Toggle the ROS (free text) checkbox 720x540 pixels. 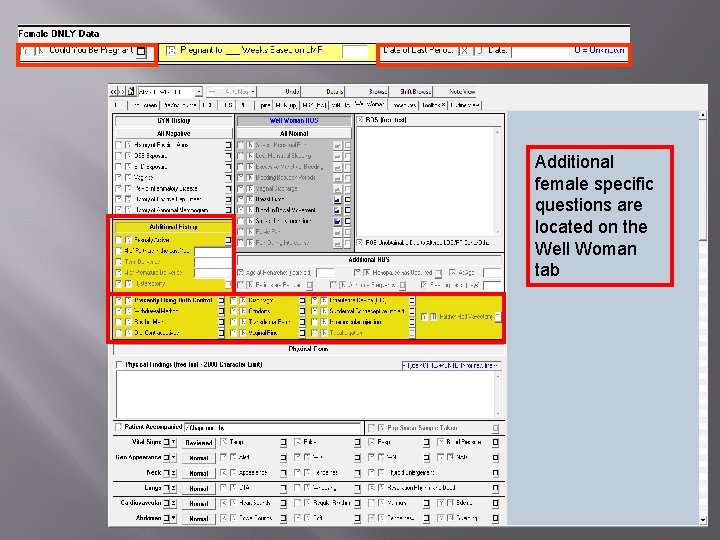(360, 120)
